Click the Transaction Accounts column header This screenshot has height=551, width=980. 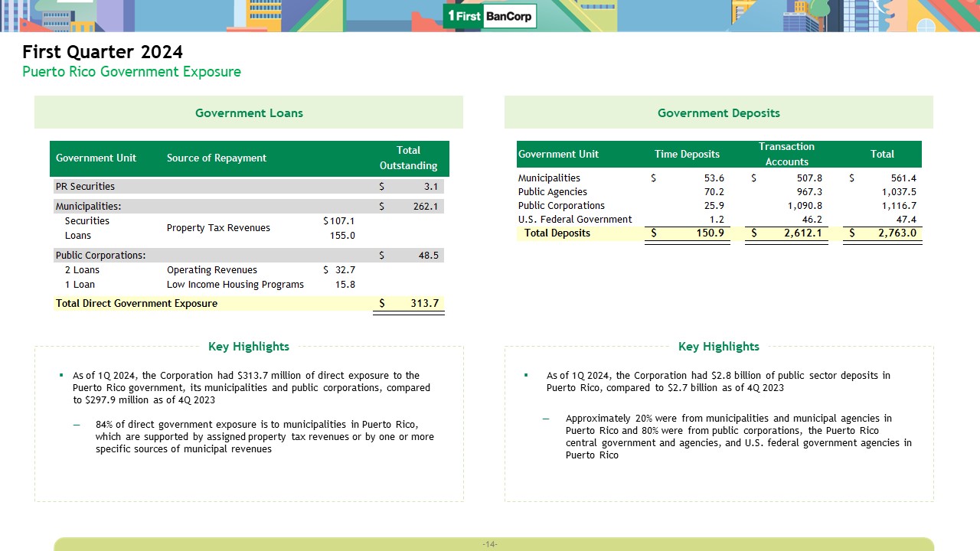786,154
